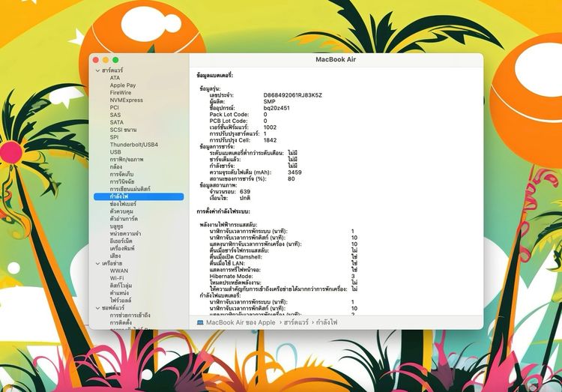Collapse the ฮาร์ดแวร์ section chevron

pyautogui.click(x=97, y=70)
